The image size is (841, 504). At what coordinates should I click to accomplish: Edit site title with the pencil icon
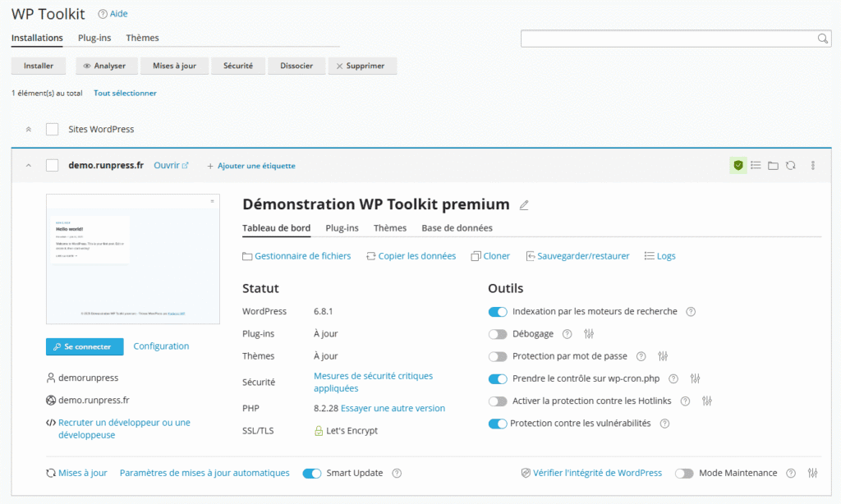pos(524,205)
